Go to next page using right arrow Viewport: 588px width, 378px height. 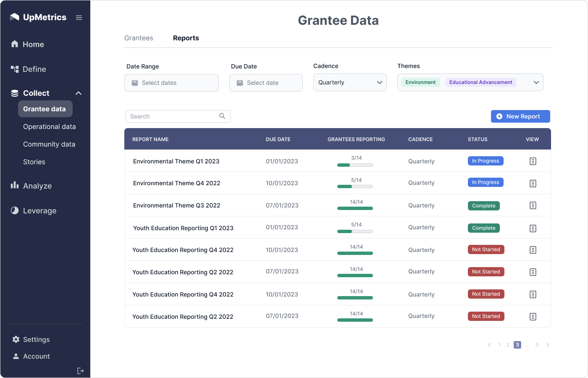coord(548,345)
